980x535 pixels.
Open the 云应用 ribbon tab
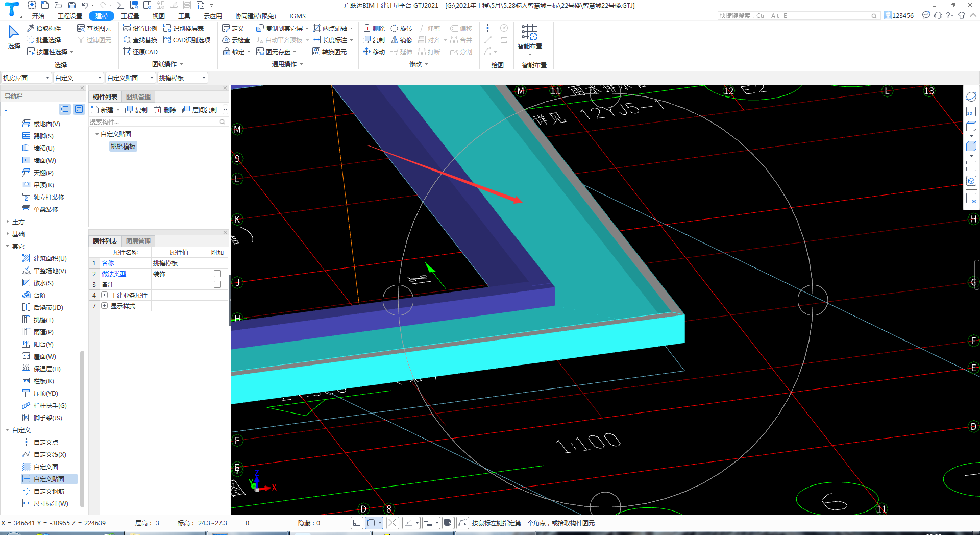[213, 16]
